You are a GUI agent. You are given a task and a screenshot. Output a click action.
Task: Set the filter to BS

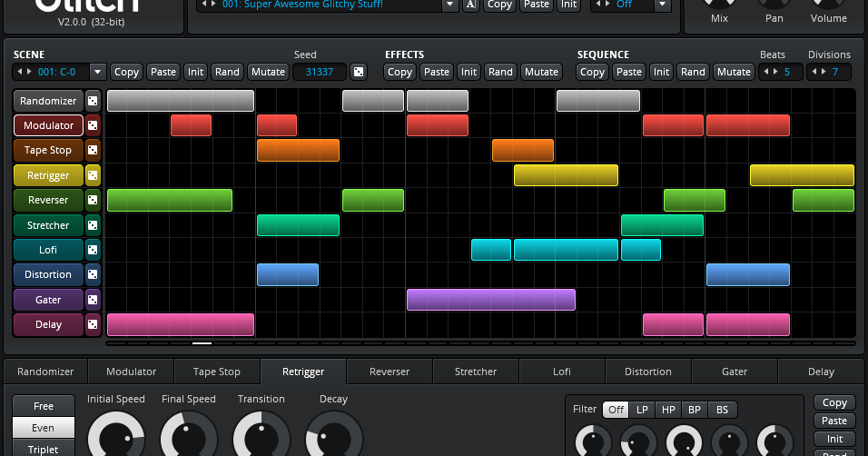(x=722, y=410)
